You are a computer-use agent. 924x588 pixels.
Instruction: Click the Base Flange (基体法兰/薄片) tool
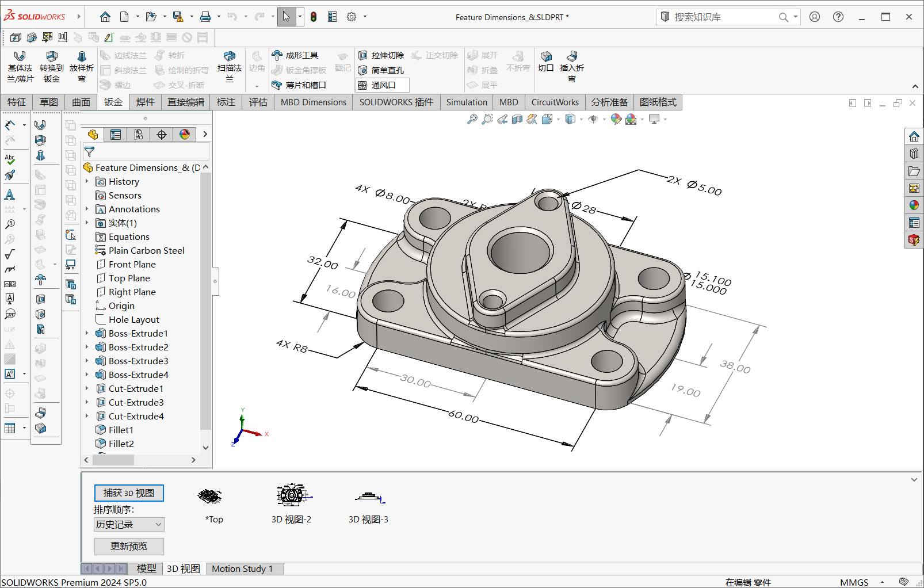[20, 67]
